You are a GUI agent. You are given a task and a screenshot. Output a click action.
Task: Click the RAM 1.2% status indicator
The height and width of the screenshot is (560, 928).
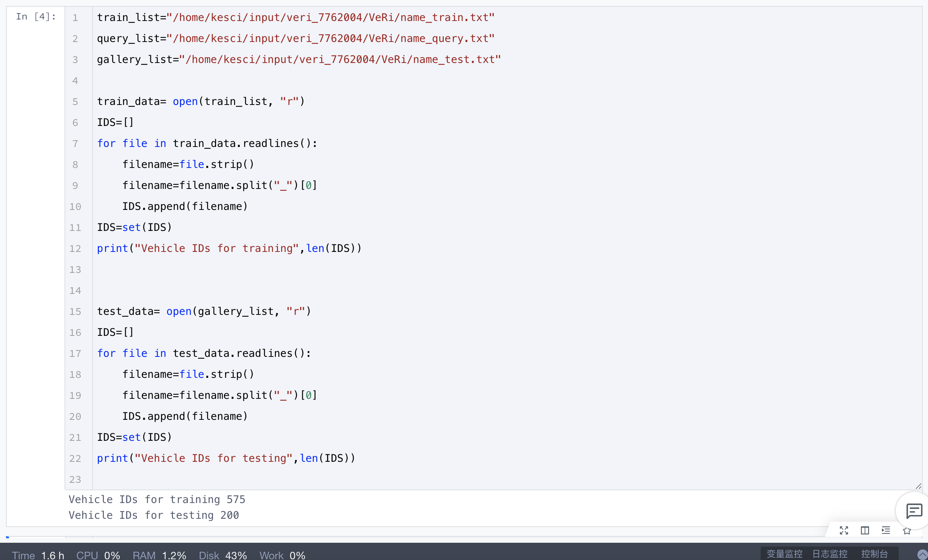click(159, 555)
